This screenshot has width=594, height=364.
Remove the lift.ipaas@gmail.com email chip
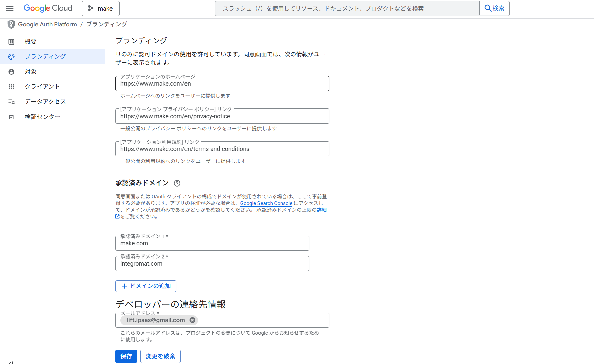tap(192, 320)
